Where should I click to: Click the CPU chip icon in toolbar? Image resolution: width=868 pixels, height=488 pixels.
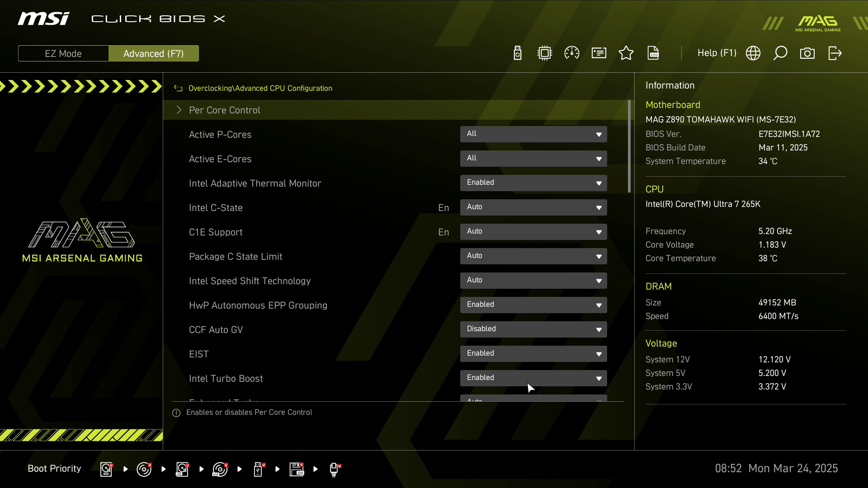545,53
